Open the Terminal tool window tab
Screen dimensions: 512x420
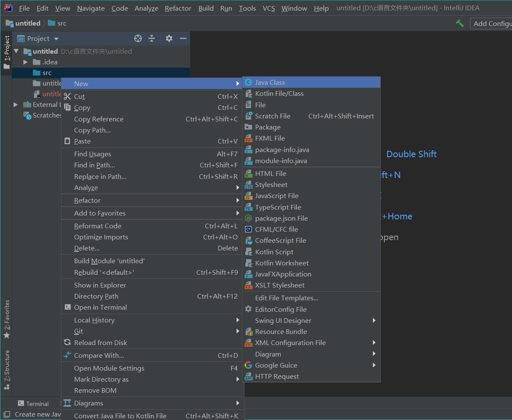(x=33, y=404)
